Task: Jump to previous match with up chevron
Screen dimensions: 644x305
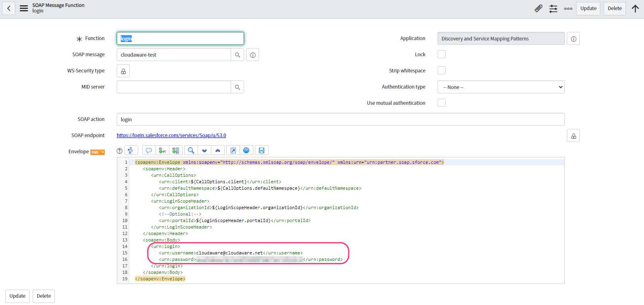Action: (x=218, y=150)
